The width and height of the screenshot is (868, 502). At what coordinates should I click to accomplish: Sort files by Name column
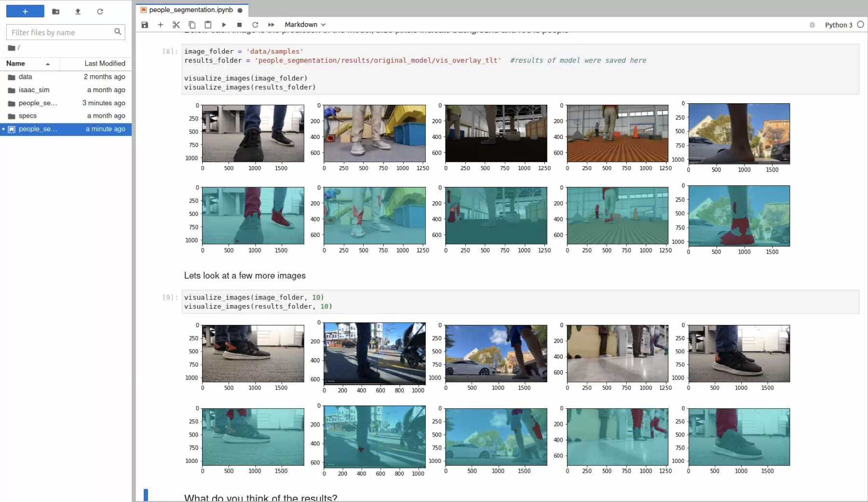(x=30, y=63)
